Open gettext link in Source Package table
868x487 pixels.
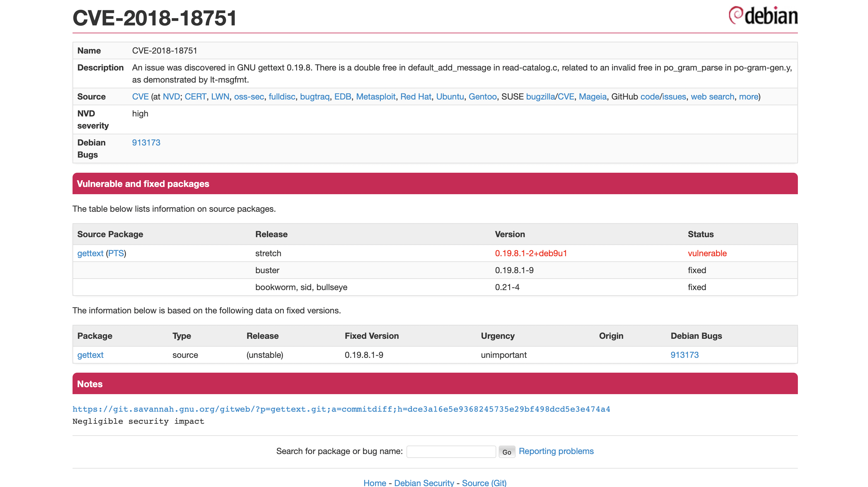click(90, 253)
